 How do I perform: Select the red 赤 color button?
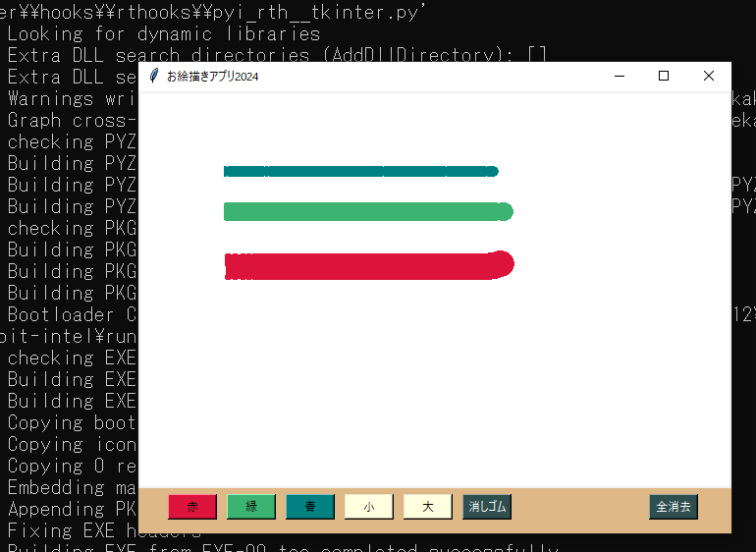point(192,507)
